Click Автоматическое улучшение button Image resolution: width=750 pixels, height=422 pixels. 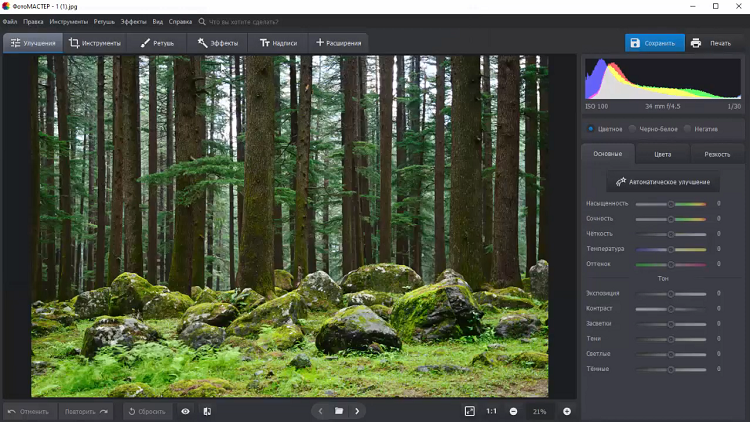tap(663, 182)
